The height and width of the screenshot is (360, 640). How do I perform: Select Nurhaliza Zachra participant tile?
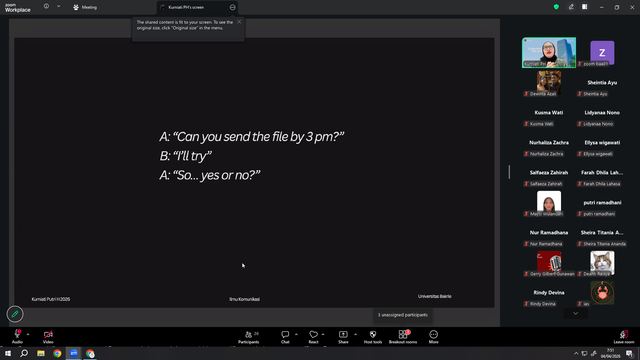pyautogui.click(x=549, y=143)
